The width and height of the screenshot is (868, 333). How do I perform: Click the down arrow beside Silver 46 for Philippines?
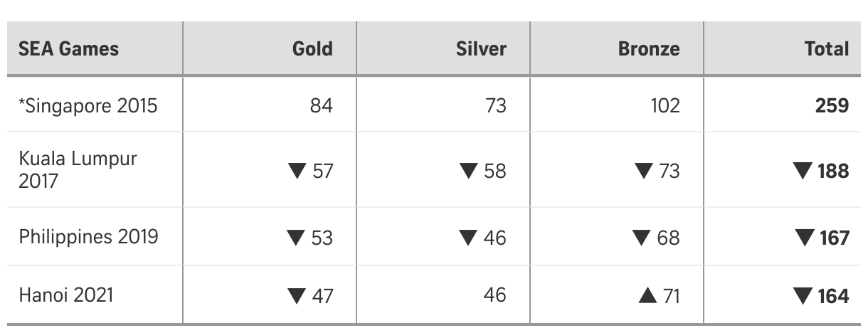[468, 237]
